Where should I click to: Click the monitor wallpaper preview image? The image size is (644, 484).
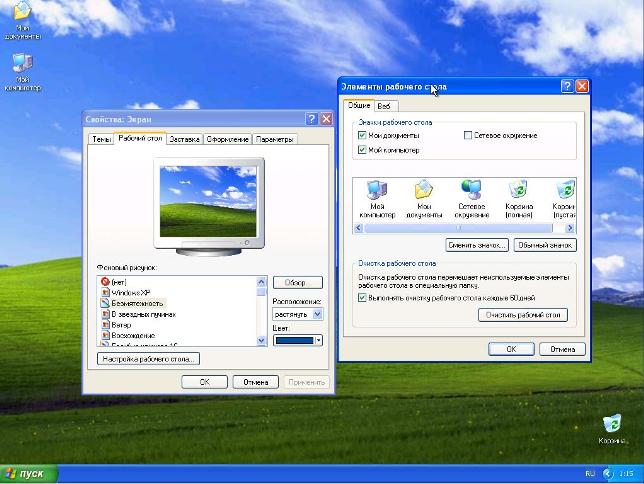208,201
